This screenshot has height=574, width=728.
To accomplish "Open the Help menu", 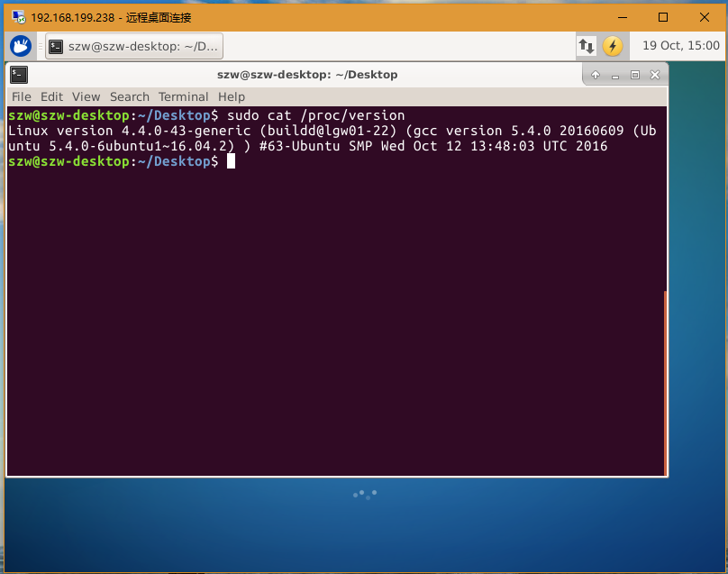I will point(232,96).
